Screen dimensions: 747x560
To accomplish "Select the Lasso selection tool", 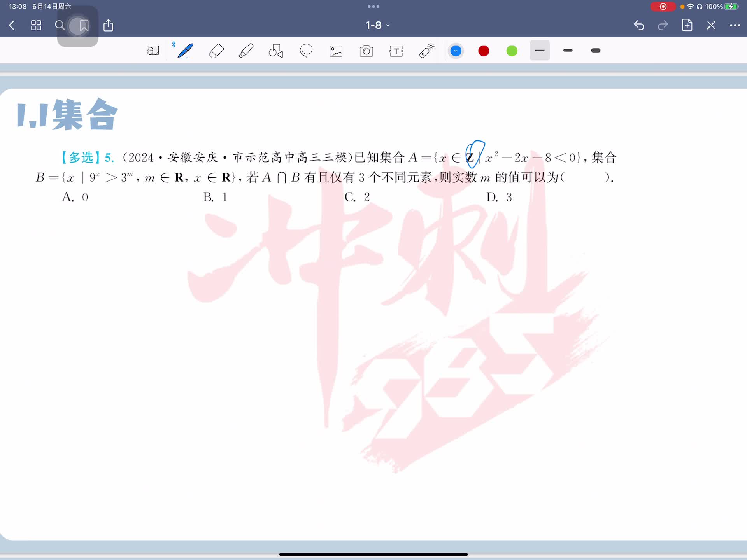I will 306,51.
